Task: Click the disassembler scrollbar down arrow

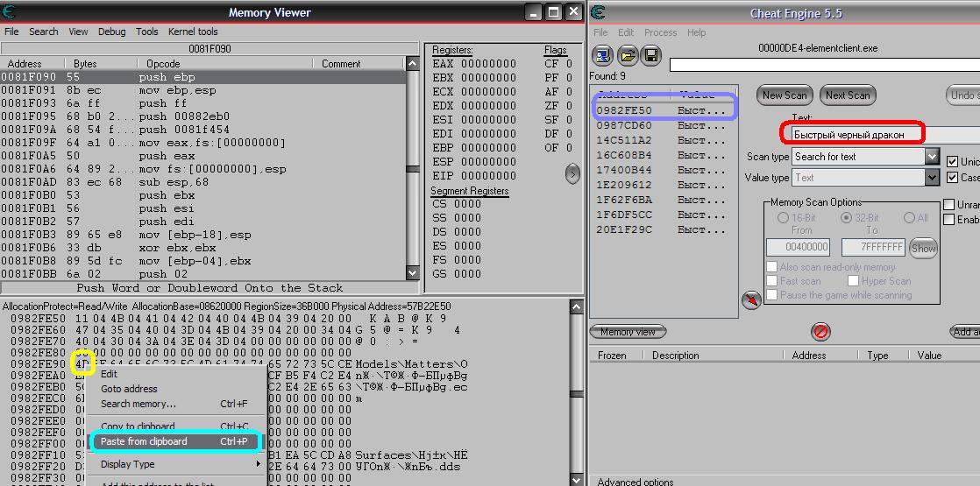Action: [x=412, y=272]
